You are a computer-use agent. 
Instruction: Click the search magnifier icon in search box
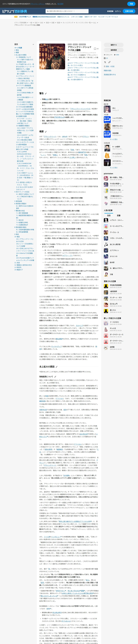48,11
